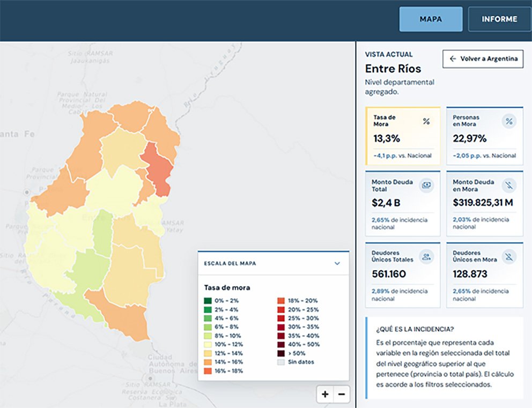The height and width of the screenshot is (408, 532).
Task: Click the 25% - 30% legend swatch
Action: point(281,318)
